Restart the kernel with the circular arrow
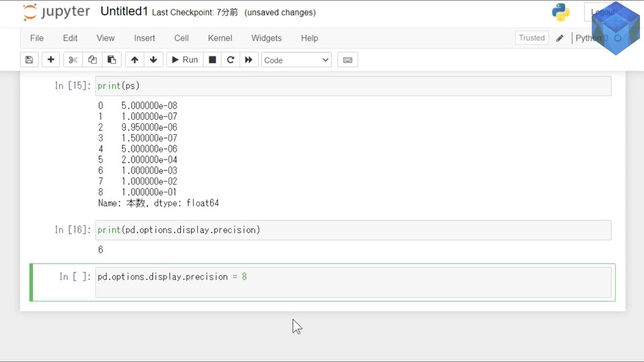644x362 pixels. tap(230, 60)
